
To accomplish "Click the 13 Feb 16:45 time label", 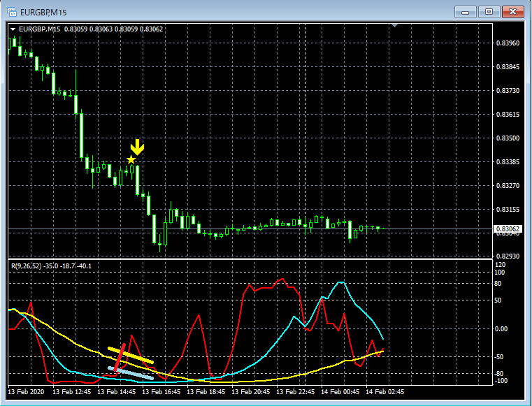I will (161, 392).
